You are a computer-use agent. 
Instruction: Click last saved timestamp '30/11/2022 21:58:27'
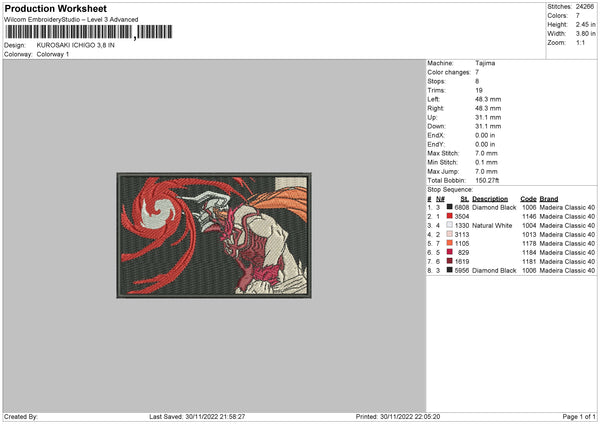(215, 416)
